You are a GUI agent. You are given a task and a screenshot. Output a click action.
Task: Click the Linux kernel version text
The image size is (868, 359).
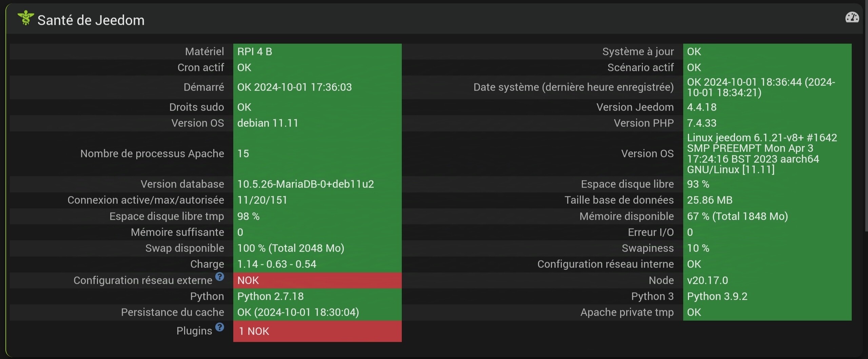click(761, 154)
